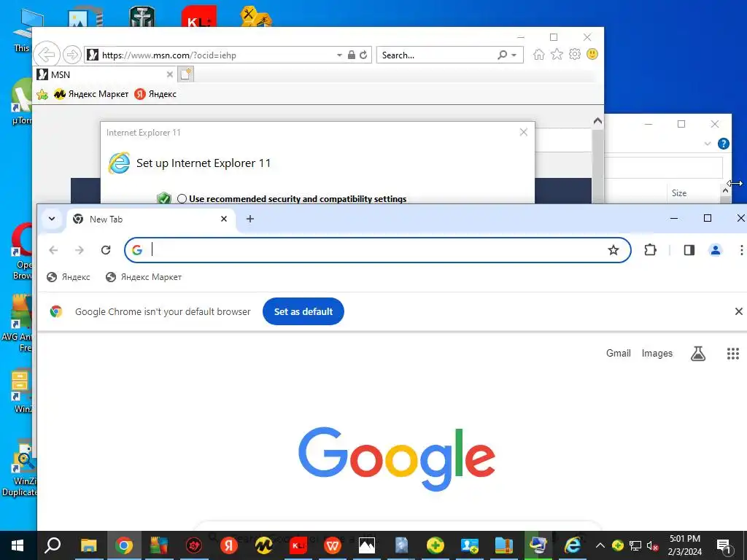The width and height of the screenshot is (747, 560).
Task: Open a new tab in Internet Explorer
Action: click(186, 74)
